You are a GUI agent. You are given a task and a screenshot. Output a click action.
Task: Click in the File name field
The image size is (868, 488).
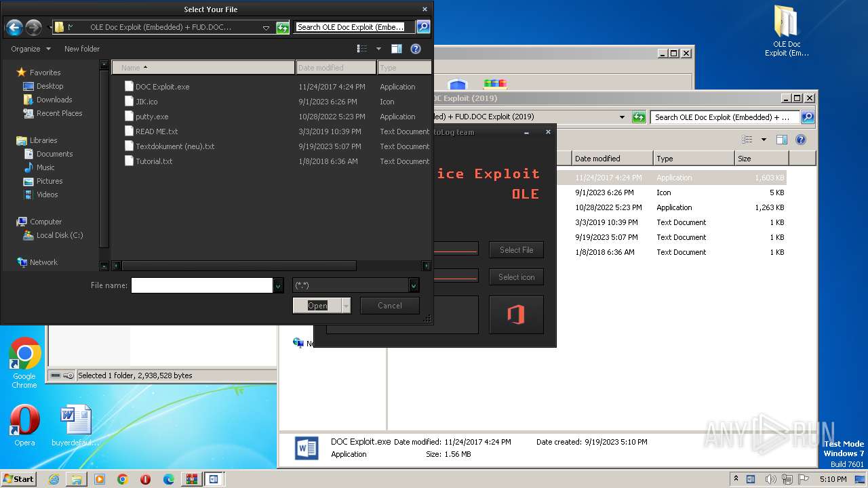pyautogui.click(x=202, y=285)
